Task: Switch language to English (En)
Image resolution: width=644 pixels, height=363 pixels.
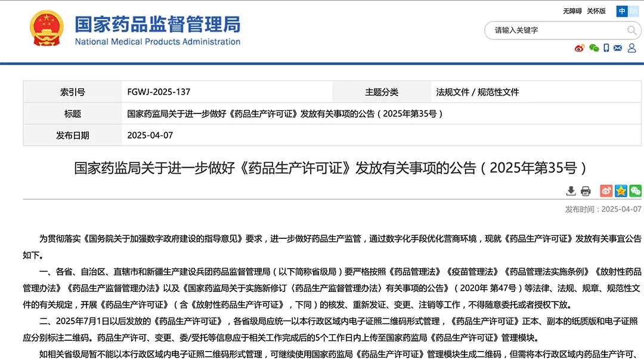Action: pyautogui.click(x=633, y=11)
